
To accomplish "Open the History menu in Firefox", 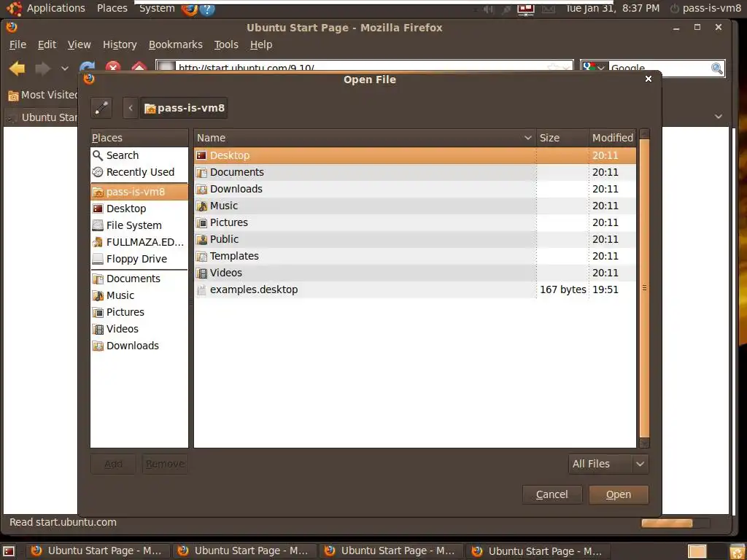I will (120, 44).
